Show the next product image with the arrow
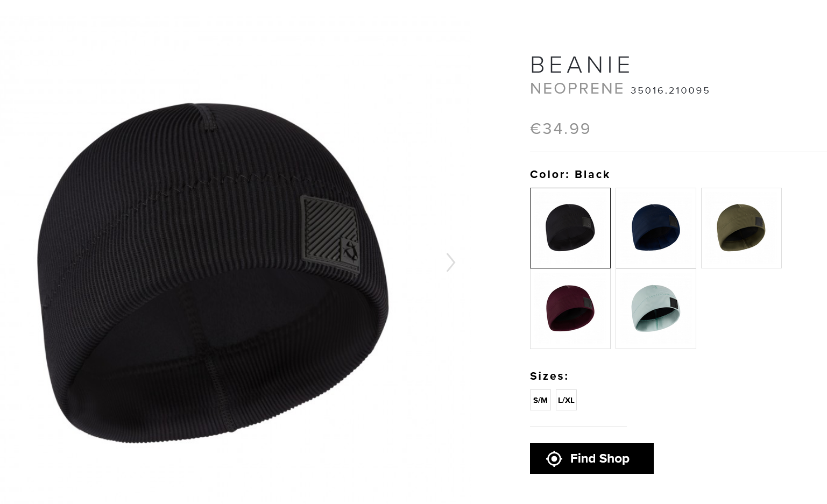 (x=451, y=262)
